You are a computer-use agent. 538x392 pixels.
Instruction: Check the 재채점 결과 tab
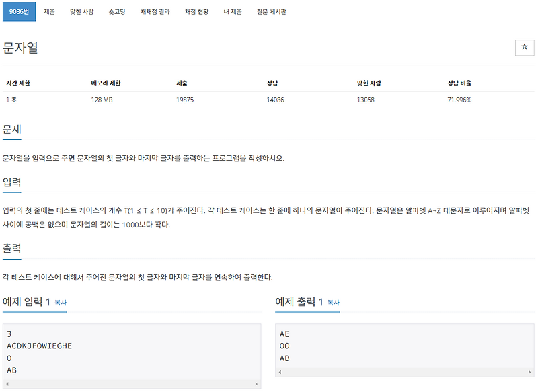pos(155,11)
